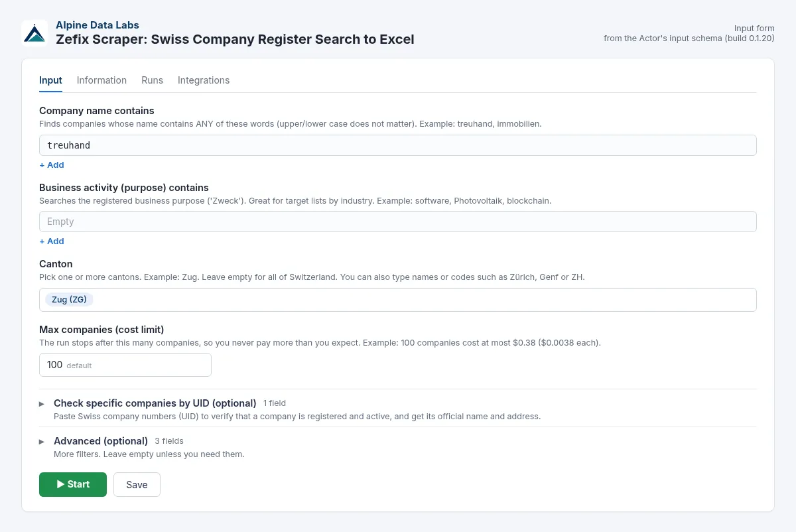Screen dimensions: 796x532
Task: Switch to the Information tab
Action: tap(101, 80)
